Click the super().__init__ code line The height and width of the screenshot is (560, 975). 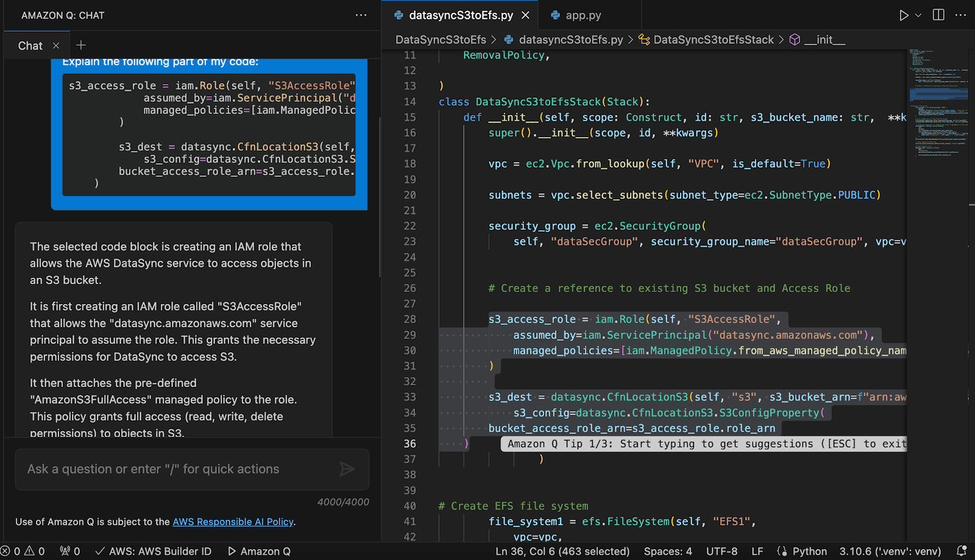pyautogui.click(x=604, y=133)
